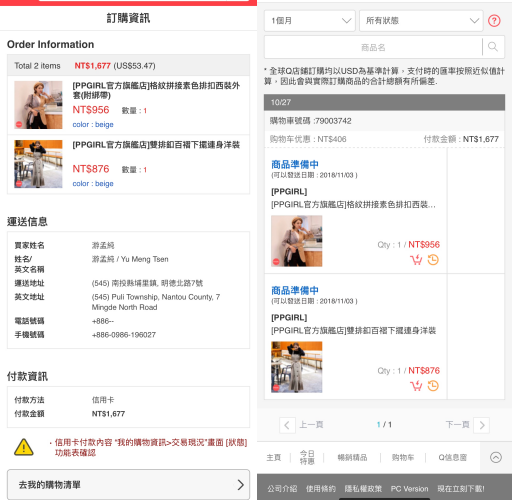Click the yellow warning triangle icon

pos(24,447)
